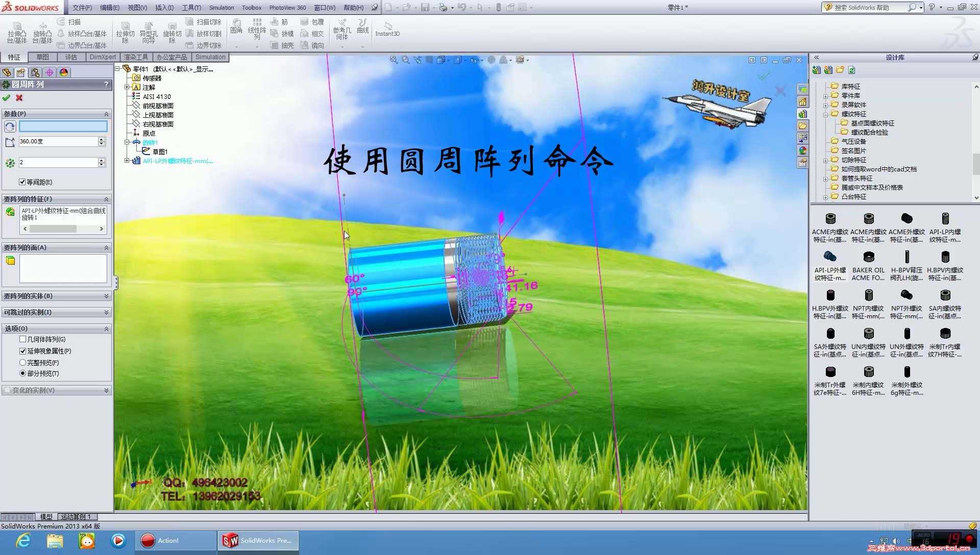Click the Instant3D tool
Viewport: 980px width, 555px height.
pos(387,29)
